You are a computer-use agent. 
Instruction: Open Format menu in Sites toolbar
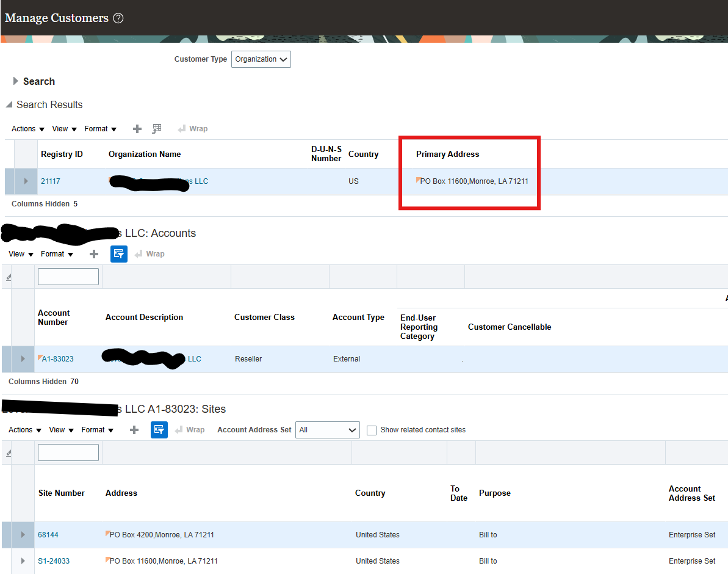(x=98, y=431)
